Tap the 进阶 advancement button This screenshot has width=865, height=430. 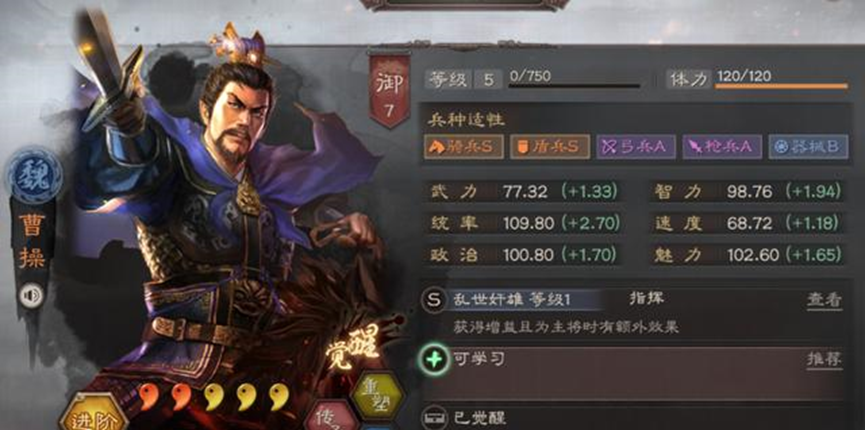click(93, 415)
